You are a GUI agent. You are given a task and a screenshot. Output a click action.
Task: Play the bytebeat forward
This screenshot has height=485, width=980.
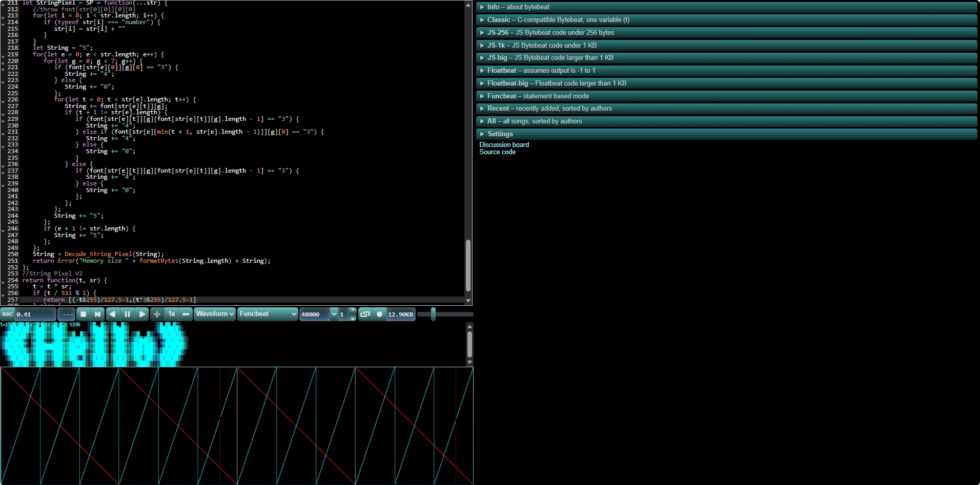pos(142,314)
